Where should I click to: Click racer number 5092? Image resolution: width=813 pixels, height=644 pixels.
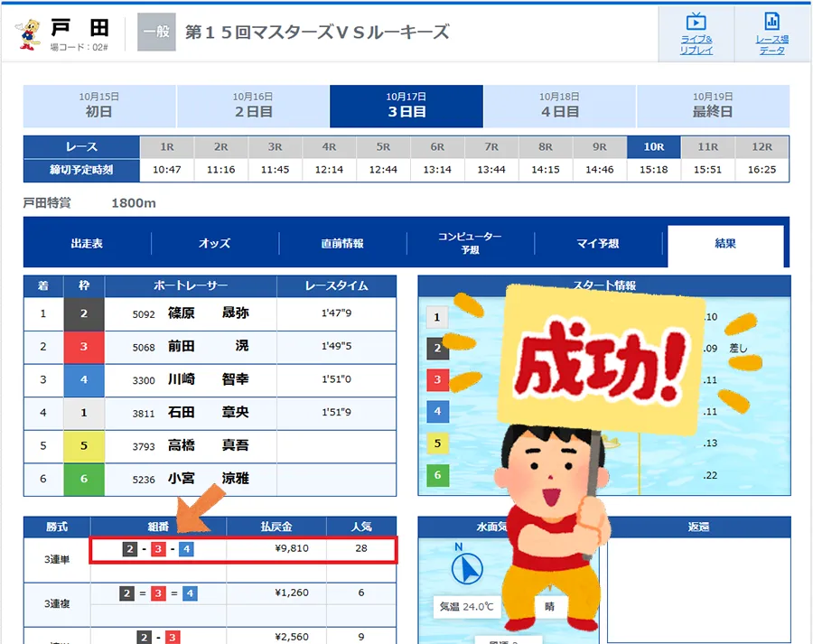[x=144, y=314]
